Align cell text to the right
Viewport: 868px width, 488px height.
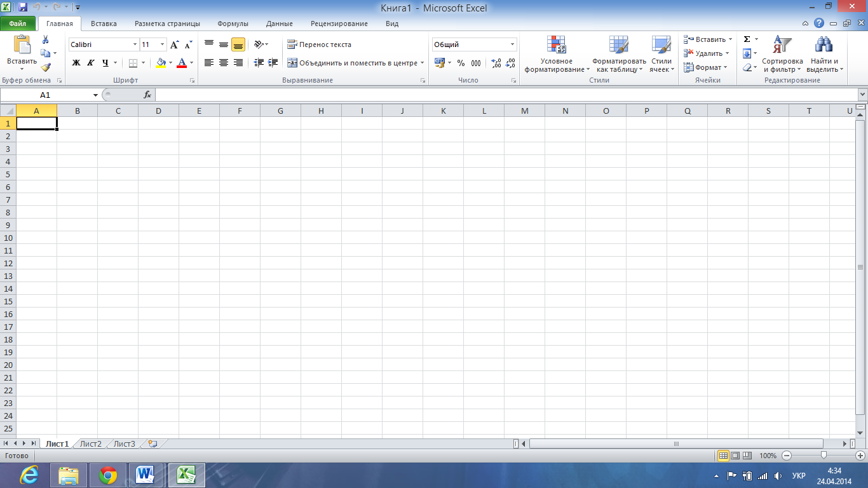pyautogui.click(x=238, y=63)
